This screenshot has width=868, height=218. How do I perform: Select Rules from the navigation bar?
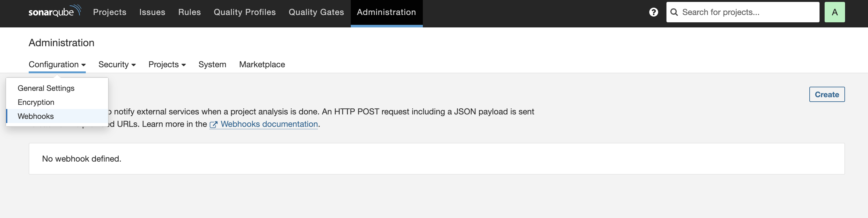[189, 12]
